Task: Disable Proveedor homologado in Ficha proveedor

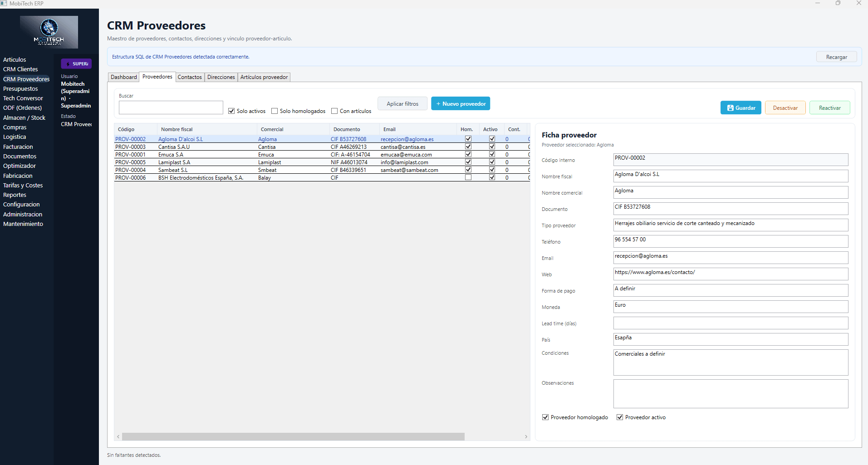Action: pyautogui.click(x=545, y=417)
